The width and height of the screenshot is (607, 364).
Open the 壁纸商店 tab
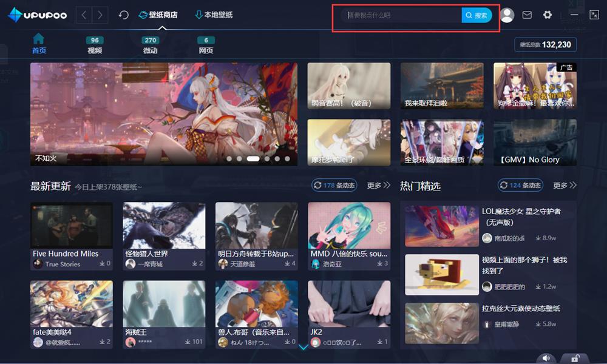coord(158,15)
